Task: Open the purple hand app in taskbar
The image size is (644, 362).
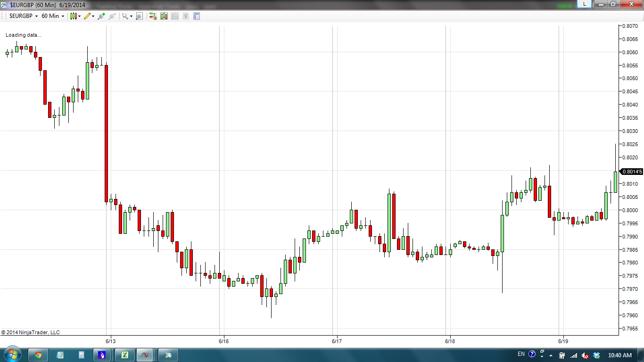Action: 102,355
